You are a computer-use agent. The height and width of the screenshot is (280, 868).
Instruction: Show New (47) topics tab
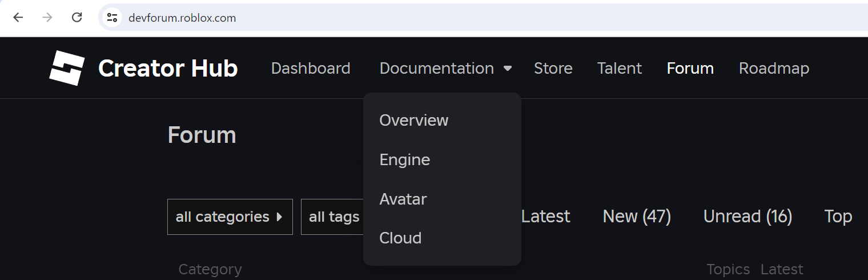[637, 217]
